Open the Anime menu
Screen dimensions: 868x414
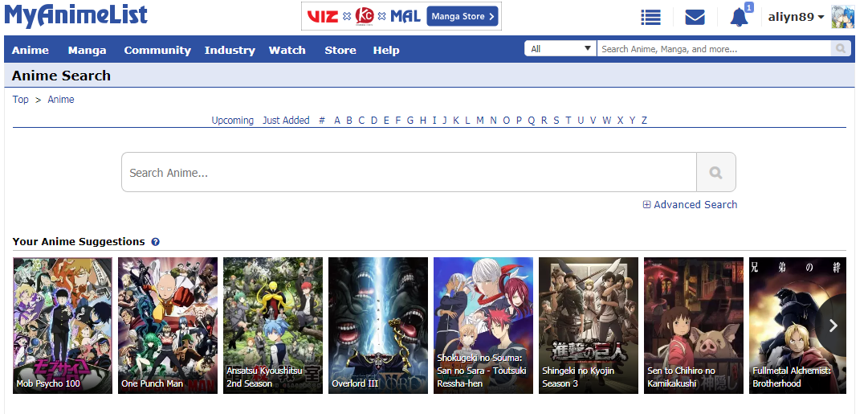[31, 50]
